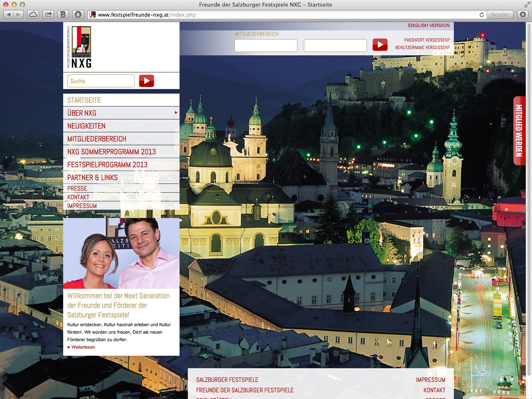The image size is (532, 399).
Task: Go back with Safari's back arrow
Action: tap(9, 15)
